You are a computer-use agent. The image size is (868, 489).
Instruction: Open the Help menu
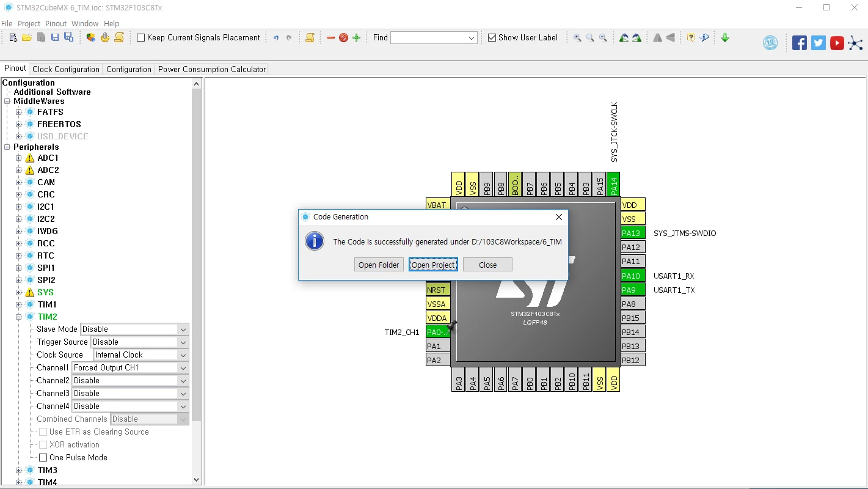(112, 23)
